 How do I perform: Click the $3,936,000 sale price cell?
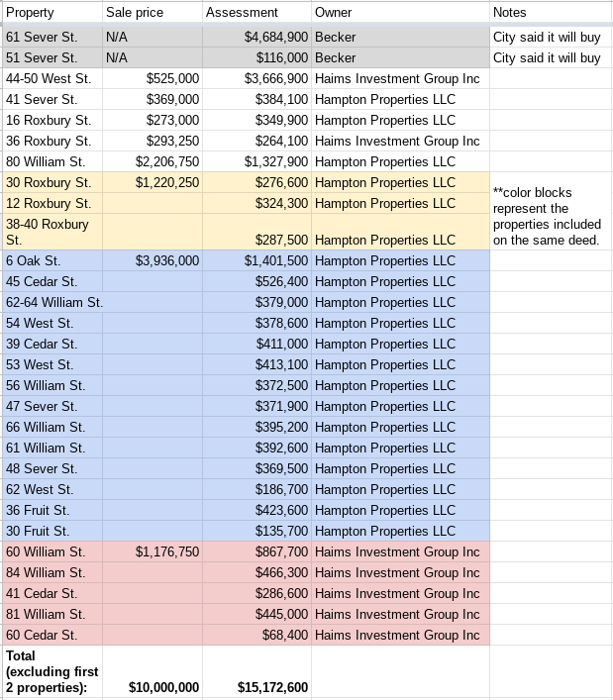click(167, 261)
